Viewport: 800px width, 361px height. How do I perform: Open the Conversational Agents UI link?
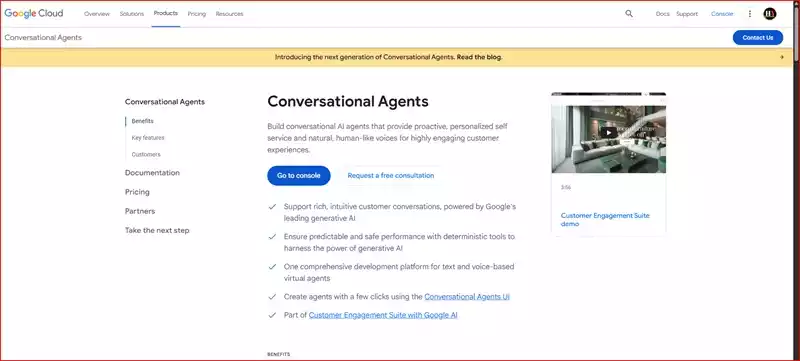(467, 296)
